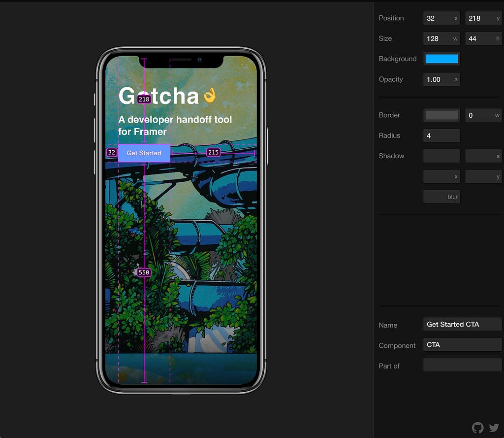Click the Part of label
The image size is (504, 438).
click(389, 366)
